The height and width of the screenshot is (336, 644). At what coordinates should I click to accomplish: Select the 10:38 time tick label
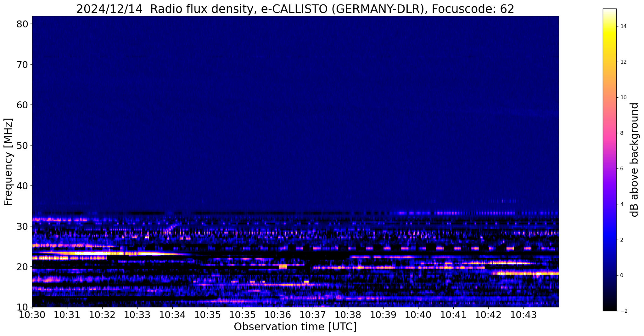pyautogui.click(x=348, y=315)
